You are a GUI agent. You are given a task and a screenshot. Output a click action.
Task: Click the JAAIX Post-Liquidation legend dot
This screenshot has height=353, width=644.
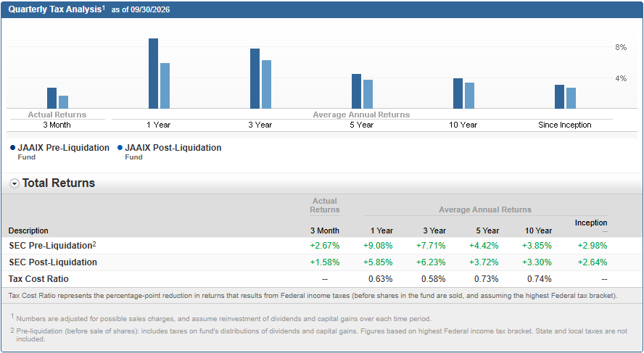(120, 148)
